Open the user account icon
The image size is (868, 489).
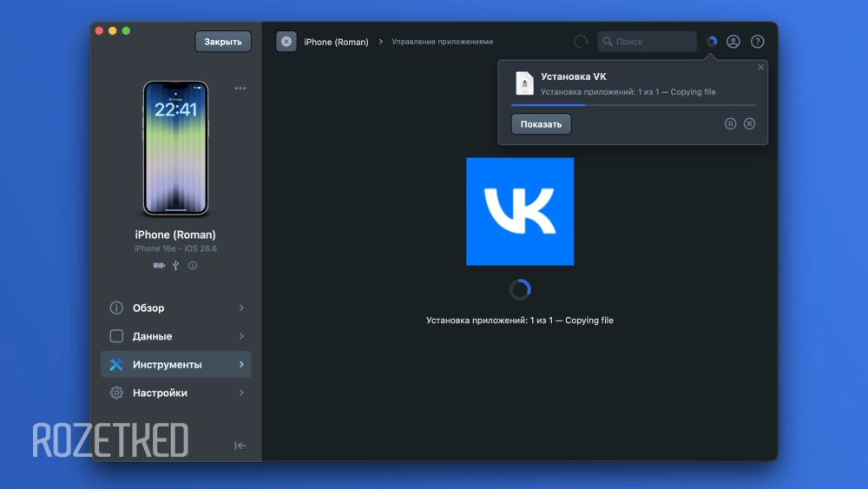tap(733, 42)
